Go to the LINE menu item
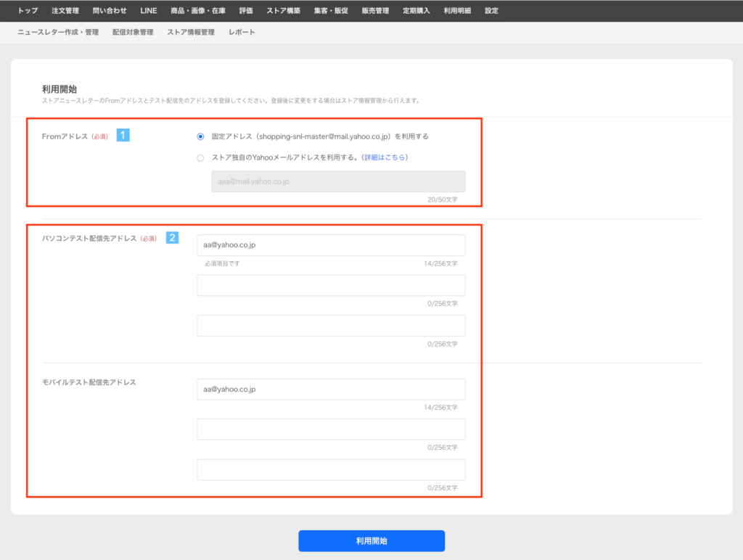This screenshot has height=560, width=743. pyautogui.click(x=149, y=11)
